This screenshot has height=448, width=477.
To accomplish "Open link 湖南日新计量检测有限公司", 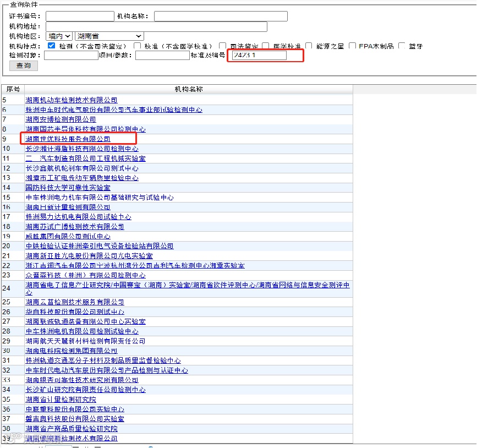I will [68, 207].
